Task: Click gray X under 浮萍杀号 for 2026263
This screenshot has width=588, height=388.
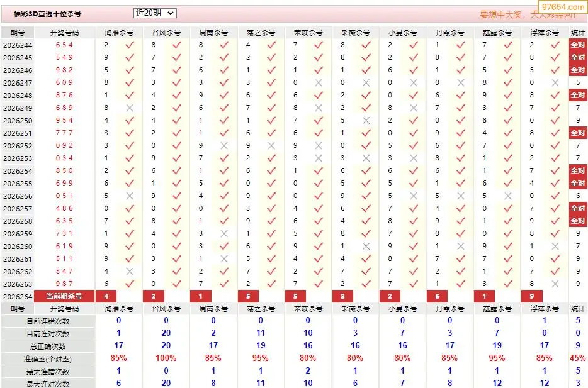Action: click(555, 284)
